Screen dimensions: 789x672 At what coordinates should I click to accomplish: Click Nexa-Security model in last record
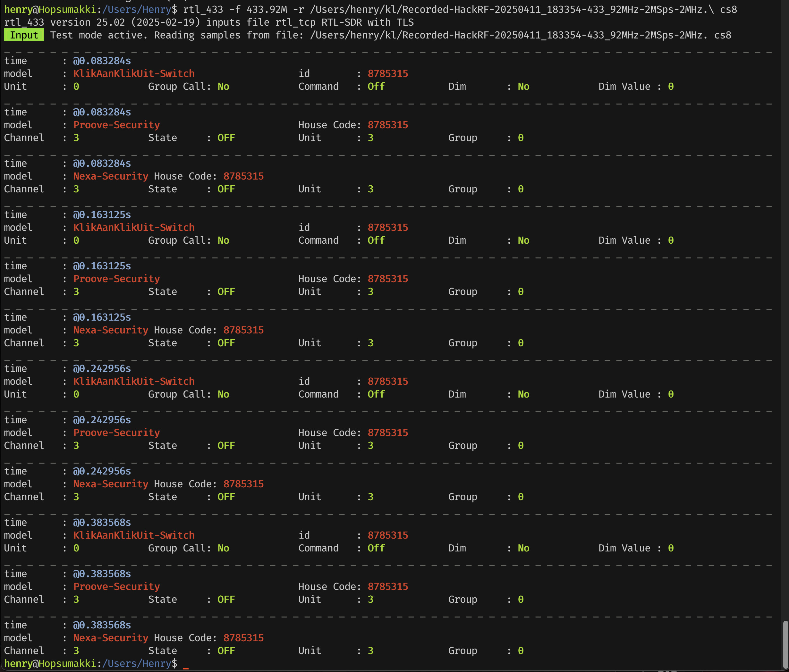[110, 638]
